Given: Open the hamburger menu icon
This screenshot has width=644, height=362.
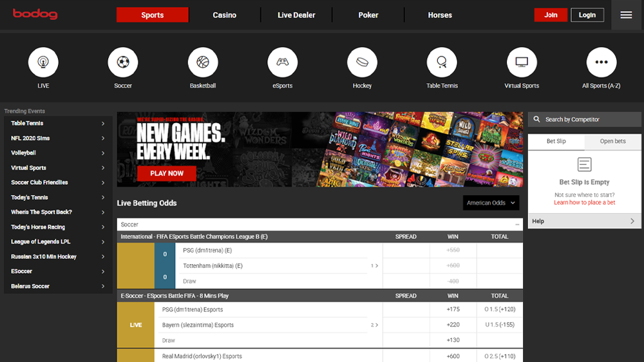Looking at the screenshot, I should click(x=626, y=15).
